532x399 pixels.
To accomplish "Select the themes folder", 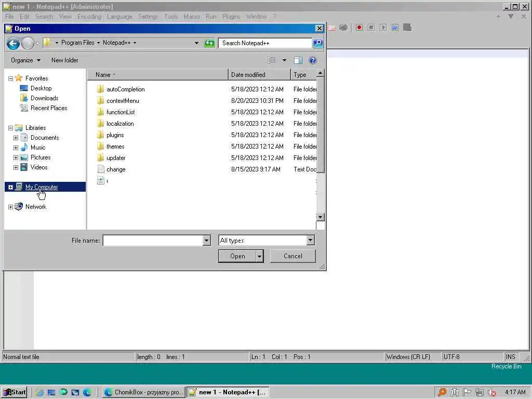I will pos(115,147).
